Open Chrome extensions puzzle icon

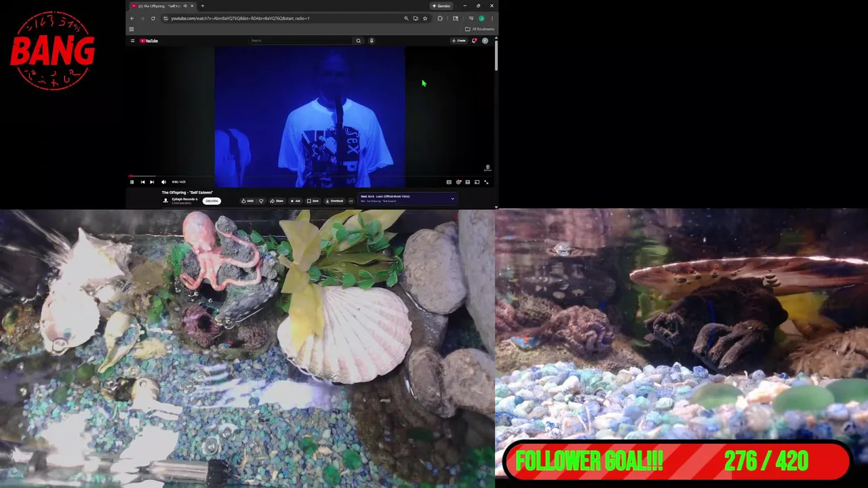click(440, 18)
